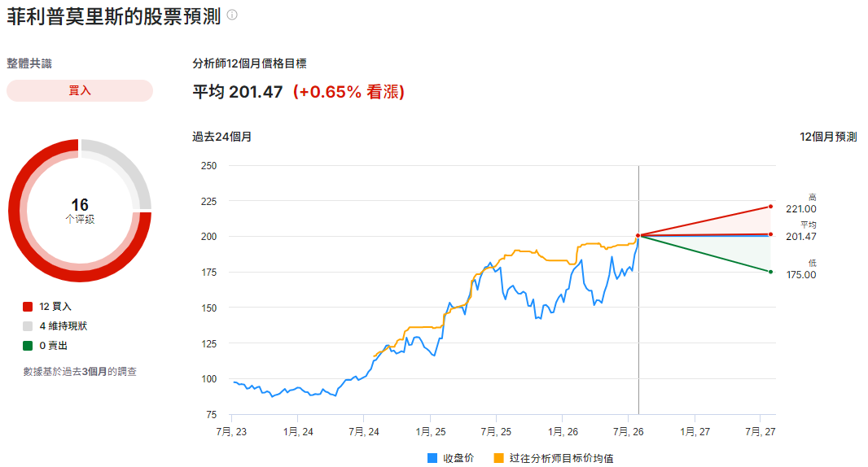This screenshot has width=868, height=467.
Task: Click the current price dot on the vertical line
Action: click(638, 236)
